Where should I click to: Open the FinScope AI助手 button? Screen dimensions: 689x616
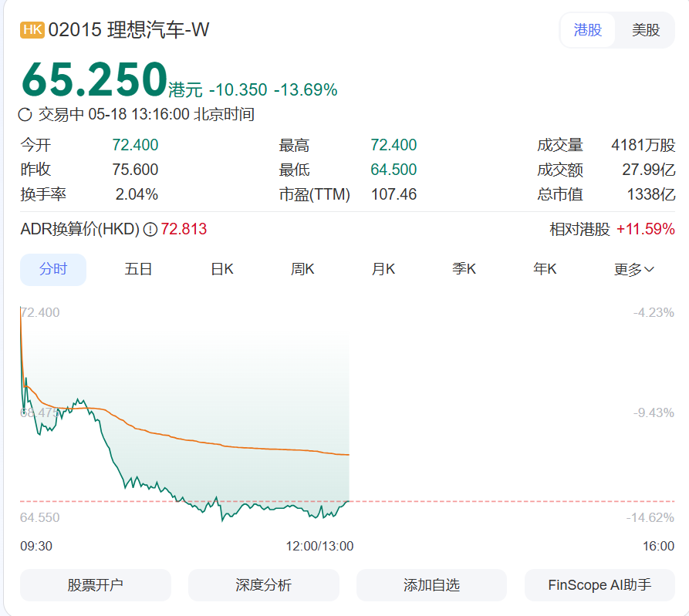(x=599, y=585)
